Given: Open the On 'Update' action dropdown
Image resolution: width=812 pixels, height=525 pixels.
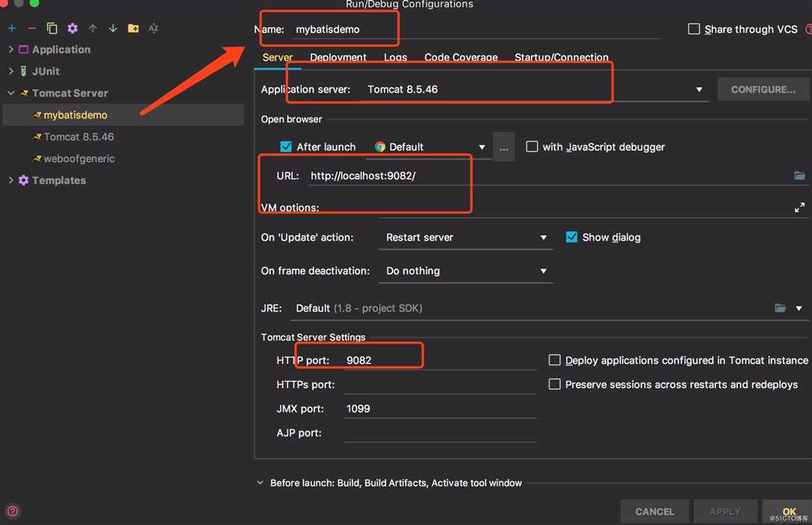Looking at the screenshot, I should [x=543, y=238].
